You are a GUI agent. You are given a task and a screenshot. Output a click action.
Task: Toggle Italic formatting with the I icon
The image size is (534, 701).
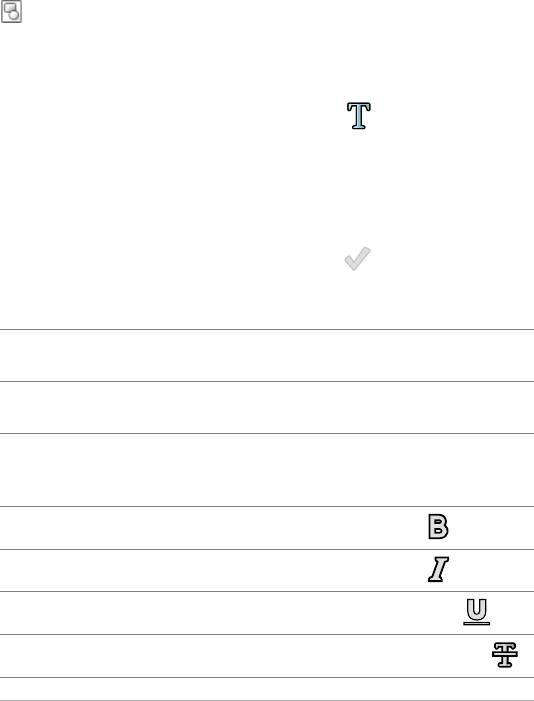pyautogui.click(x=438, y=570)
